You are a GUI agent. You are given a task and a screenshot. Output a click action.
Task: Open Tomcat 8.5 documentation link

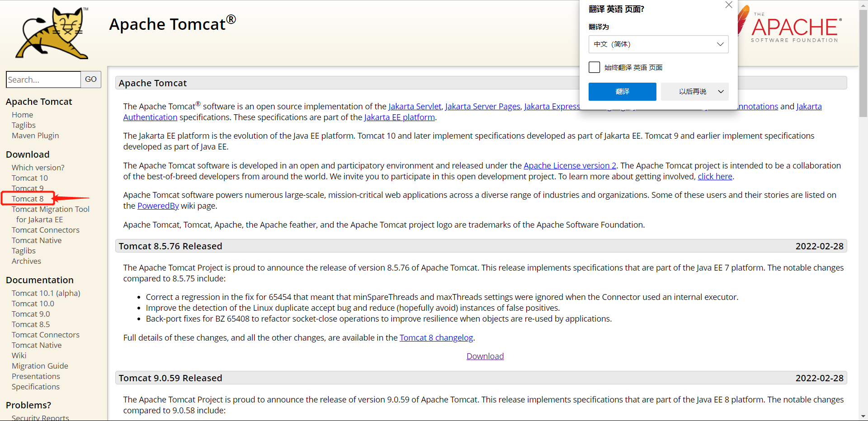tap(31, 324)
